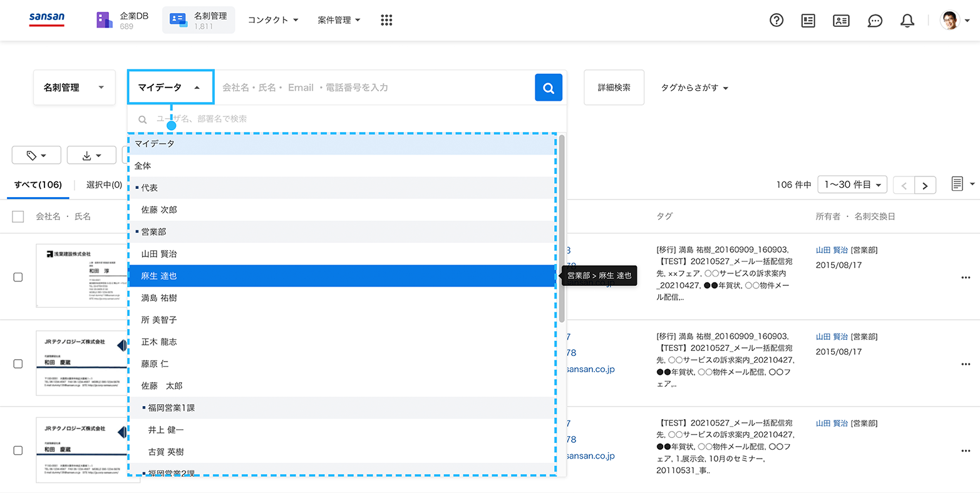The width and height of the screenshot is (980, 493).
Task: Open the コンタクト menu
Action: (x=273, y=20)
